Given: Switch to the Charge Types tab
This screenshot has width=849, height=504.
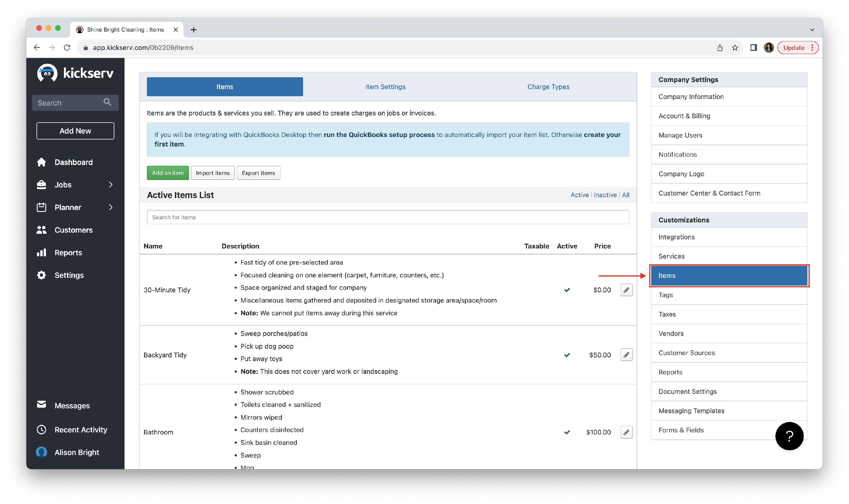Looking at the screenshot, I should tap(548, 87).
